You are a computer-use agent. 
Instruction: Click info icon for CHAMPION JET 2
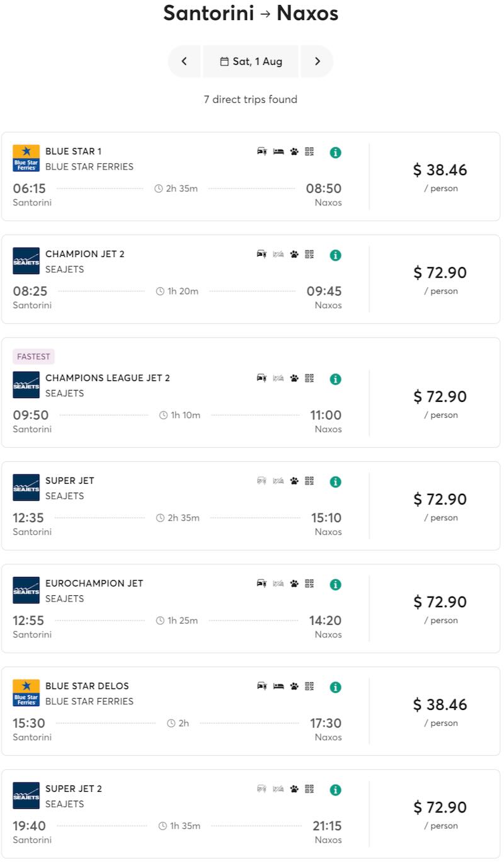(x=335, y=255)
